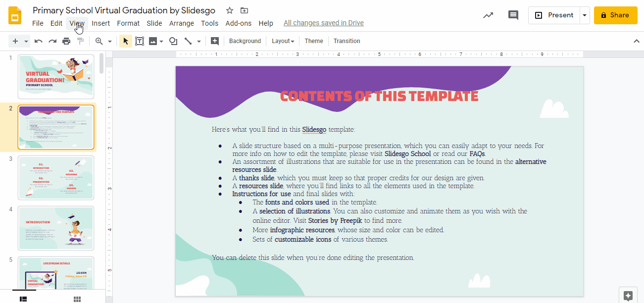Image resolution: width=644 pixels, height=303 pixels.
Task: Open the zoom level dropdown arrow
Action: 110,41
